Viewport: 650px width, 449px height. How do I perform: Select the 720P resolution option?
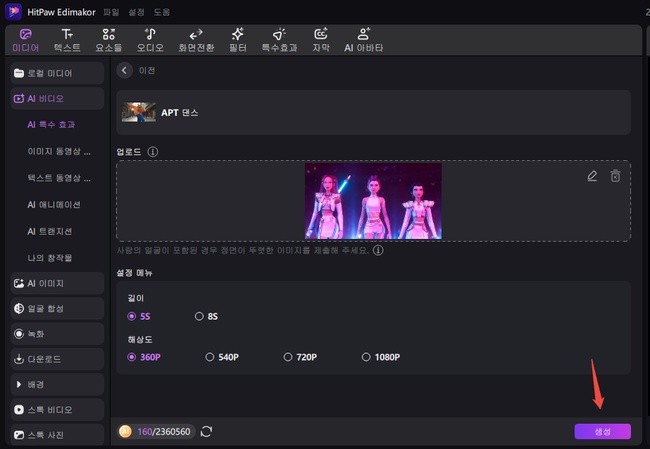click(300, 357)
